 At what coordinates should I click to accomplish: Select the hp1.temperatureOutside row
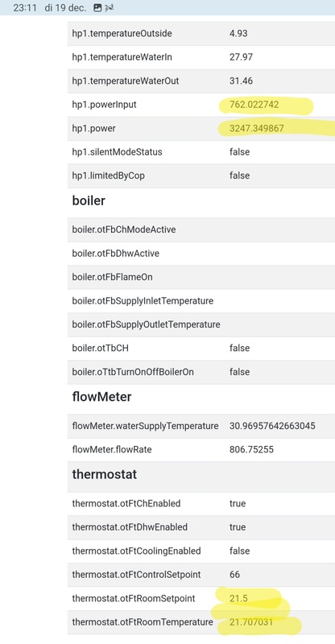pos(201,33)
